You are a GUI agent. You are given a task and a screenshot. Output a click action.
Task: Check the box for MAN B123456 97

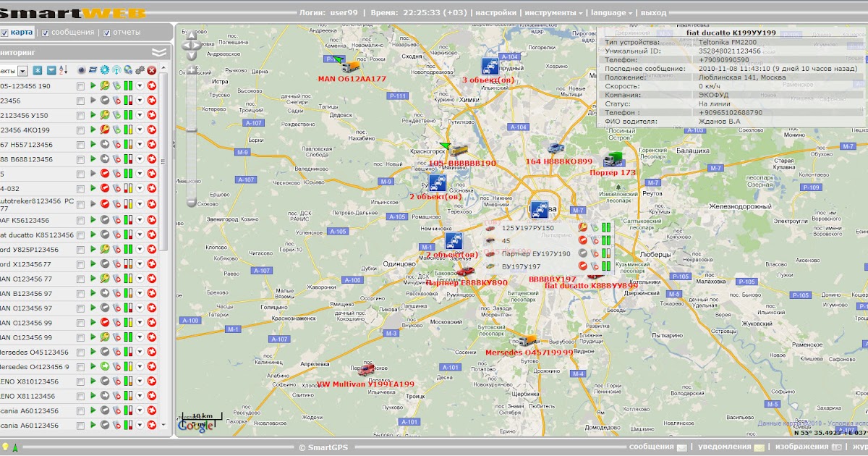(x=80, y=295)
